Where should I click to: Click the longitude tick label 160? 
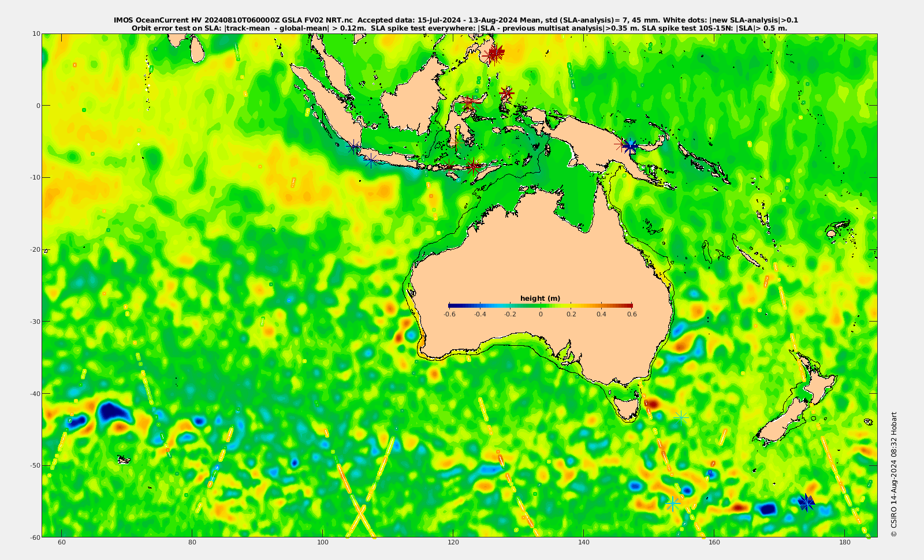(714, 543)
